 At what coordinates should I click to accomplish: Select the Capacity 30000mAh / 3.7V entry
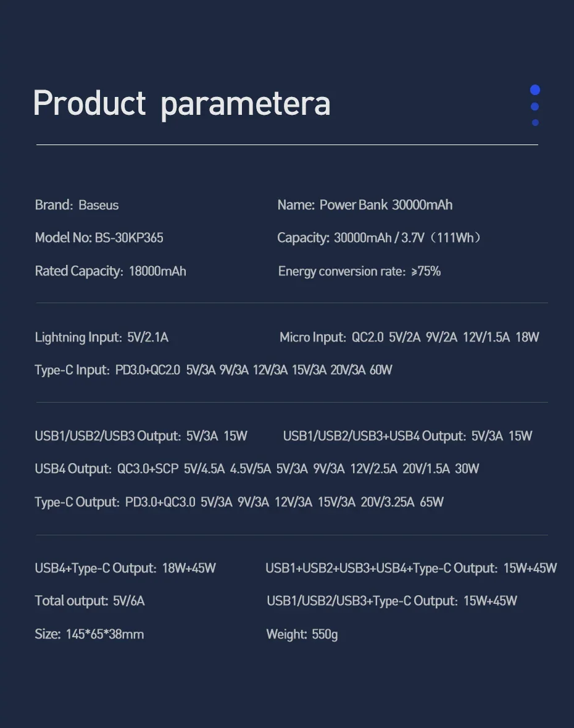[x=378, y=238]
